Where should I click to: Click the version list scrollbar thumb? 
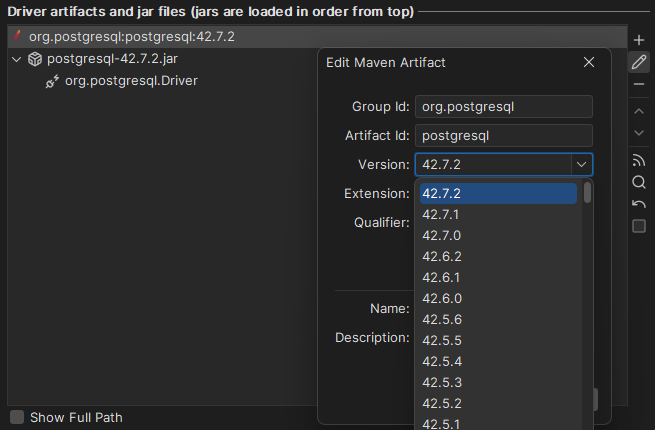point(587,192)
